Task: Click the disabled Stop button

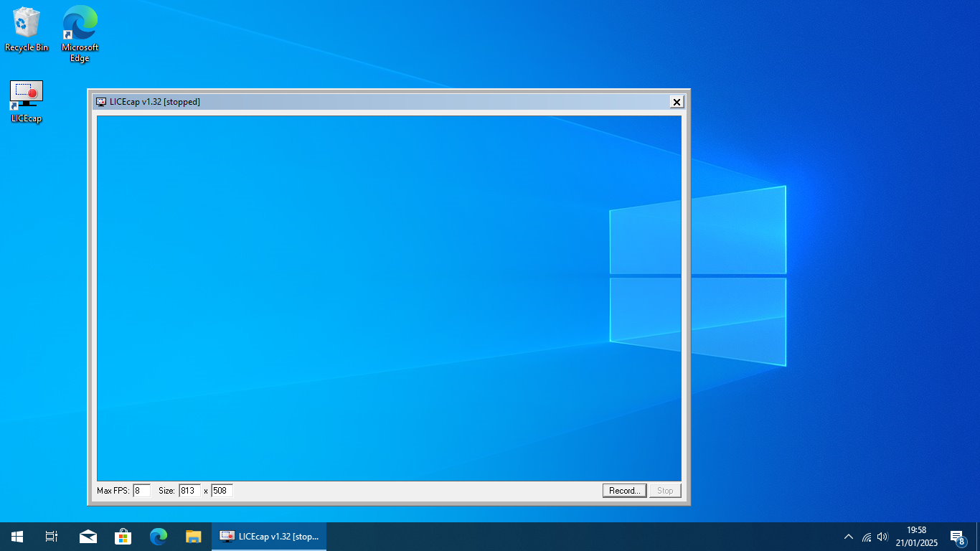Action: tap(665, 491)
